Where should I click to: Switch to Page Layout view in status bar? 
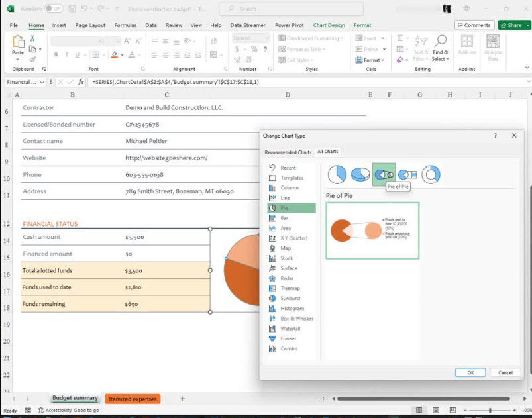[x=436, y=410]
